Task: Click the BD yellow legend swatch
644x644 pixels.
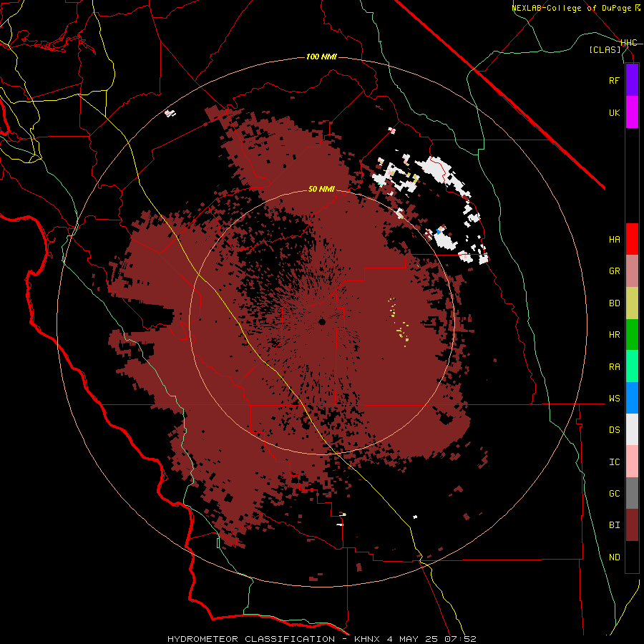Action: click(x=632, y=303)
